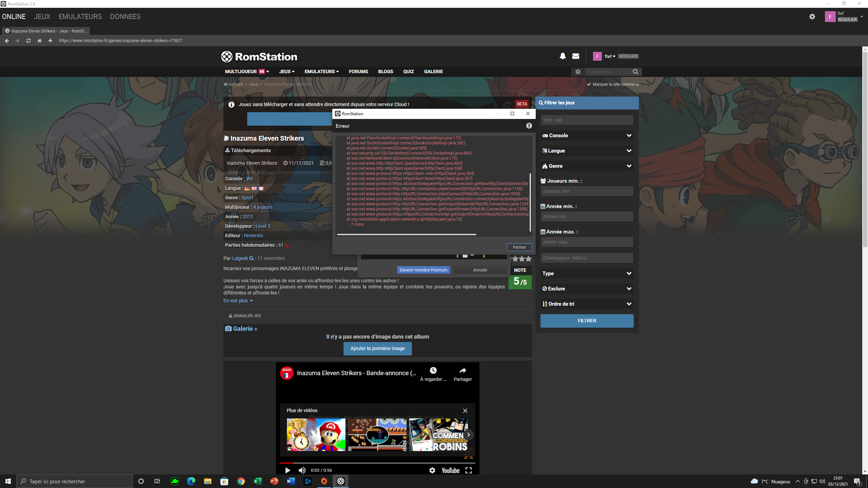Image resolution: width=868 pixels, height=488 pixels.
Task: Click the Joueurs min. input field
Action: point(587,191)
